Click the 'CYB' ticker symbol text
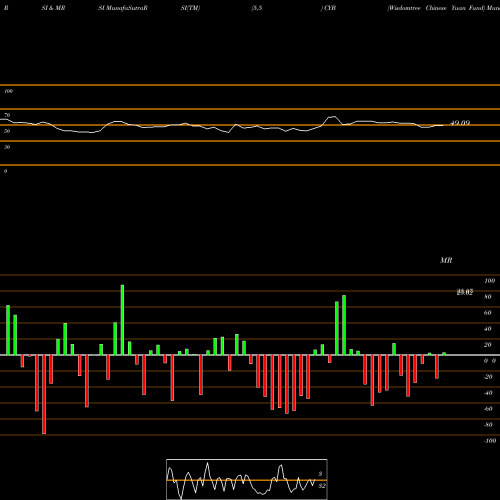The width and height of the screenshot is (500, 500). (330, 8)
